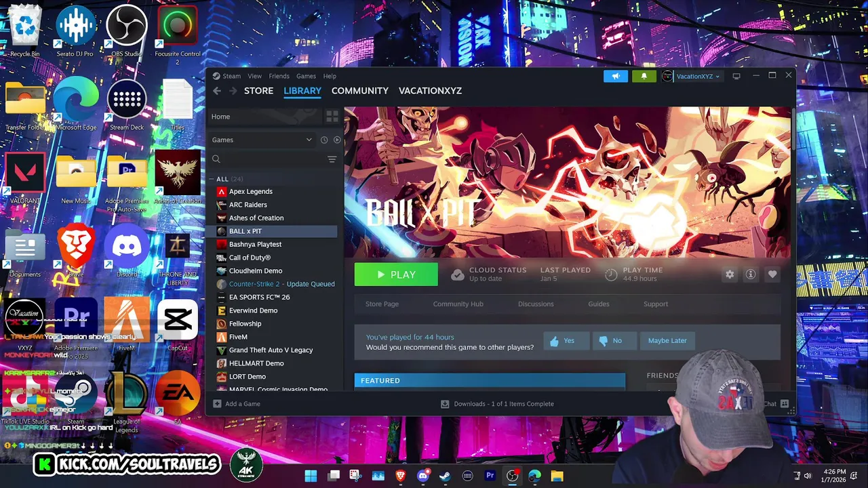This screenshot has width=868, height=488.
Task: Open File Explorer from the taskbar
Action: pyautogui.click(x=557, y=476)
